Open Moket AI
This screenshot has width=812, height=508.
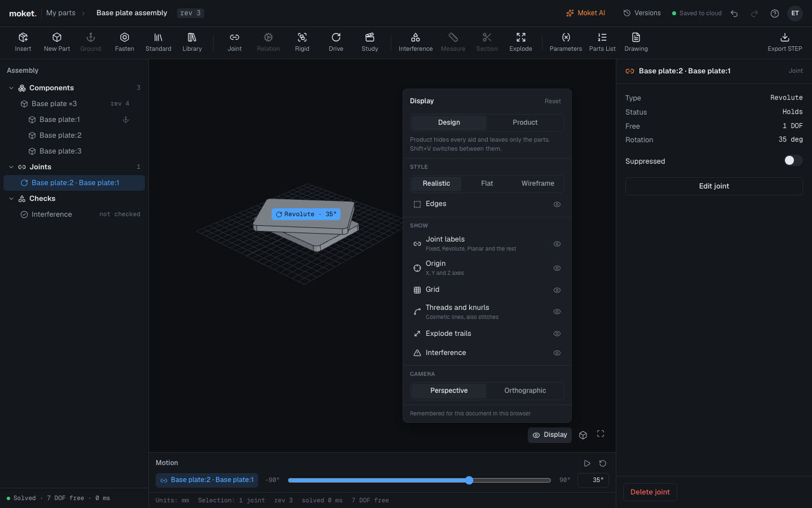586,13
